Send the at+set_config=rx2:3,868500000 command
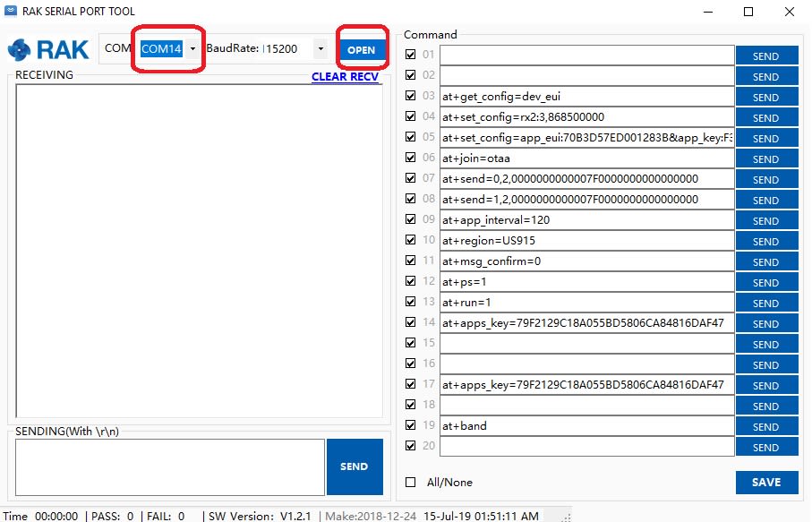 pos(766,118)
